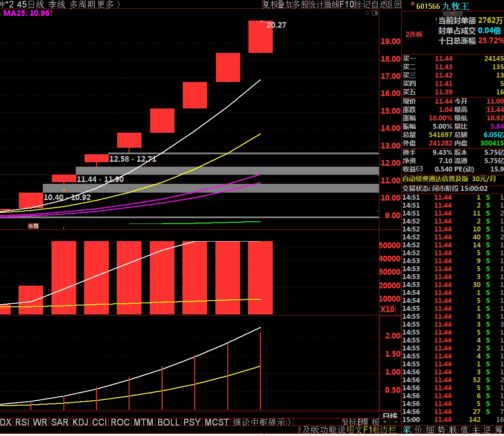Collapse quote panel with double chevron
Viewport: 504px width, 436px height.
(x=452, y=14)
